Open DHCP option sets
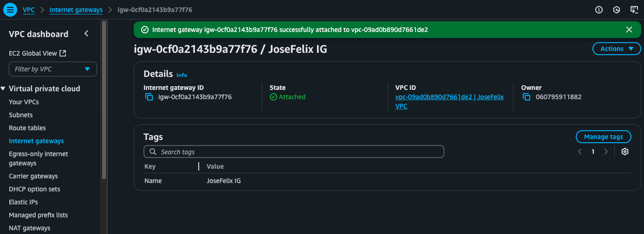Image resolution: width=644 pixels, height=234 pixels. coord(34,189)
